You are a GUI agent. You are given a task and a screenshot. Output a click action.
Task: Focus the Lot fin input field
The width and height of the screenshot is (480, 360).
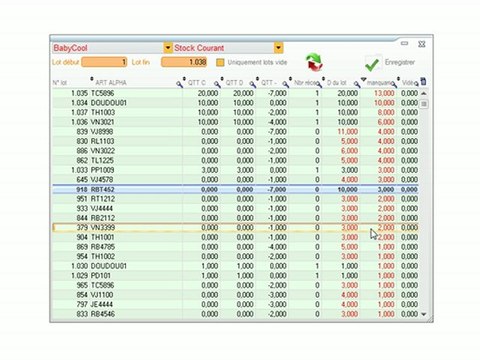tap(184, 62)
